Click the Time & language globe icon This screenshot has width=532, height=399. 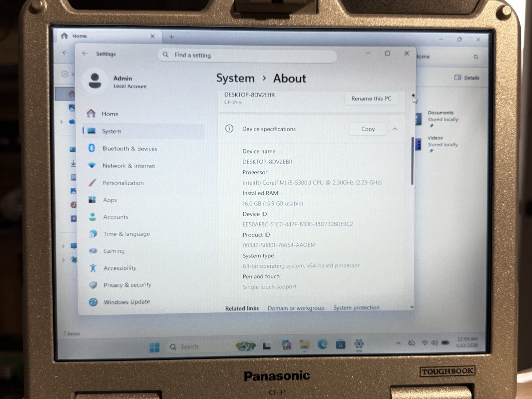point(93,234)
